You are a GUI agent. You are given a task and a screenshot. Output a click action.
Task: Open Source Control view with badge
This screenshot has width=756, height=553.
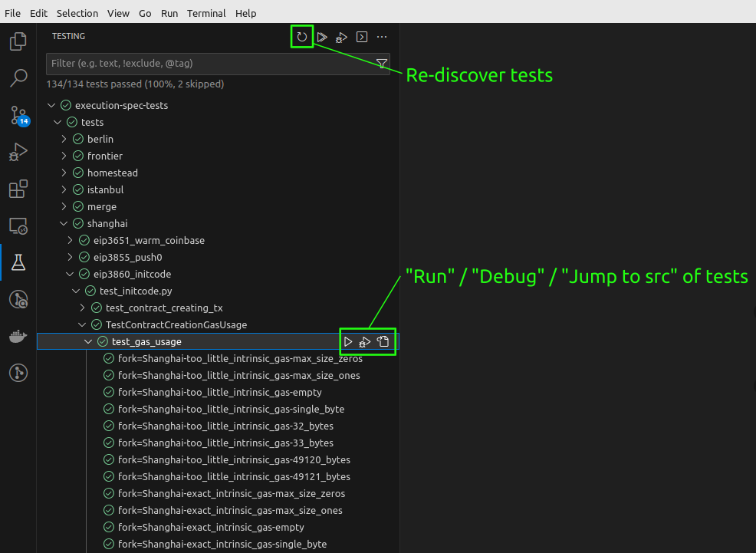(x=18, y=115)
